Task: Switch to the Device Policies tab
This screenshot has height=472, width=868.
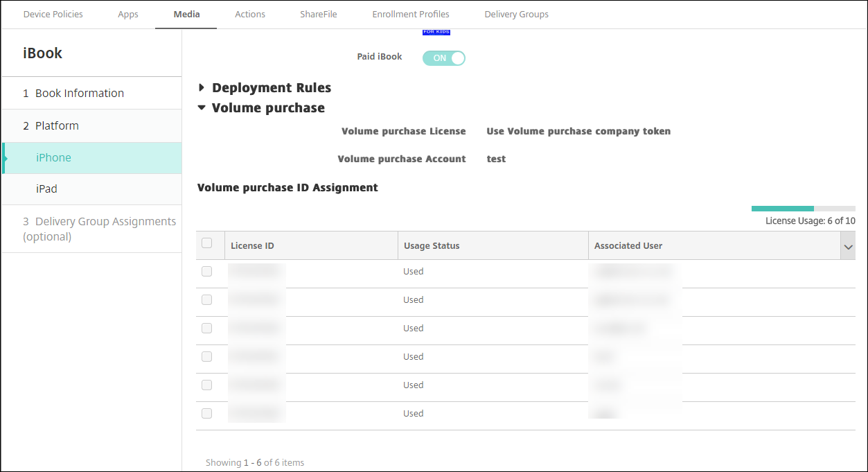Action: [53, 15]
